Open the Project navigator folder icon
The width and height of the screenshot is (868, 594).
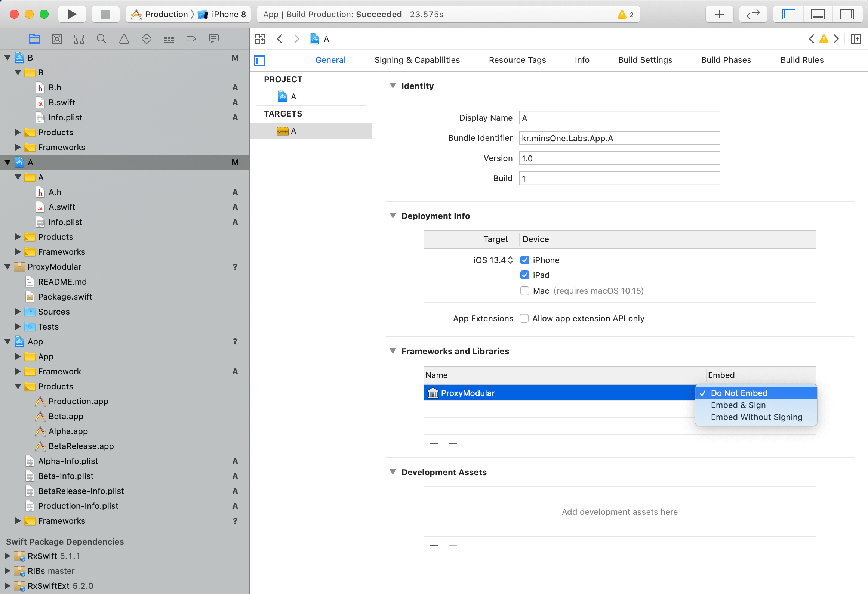34,39
